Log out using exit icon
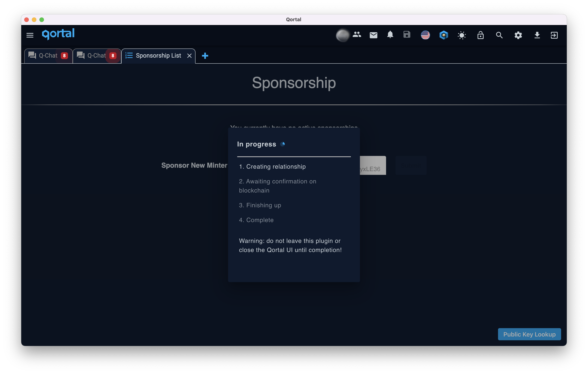 pos(554,35)
